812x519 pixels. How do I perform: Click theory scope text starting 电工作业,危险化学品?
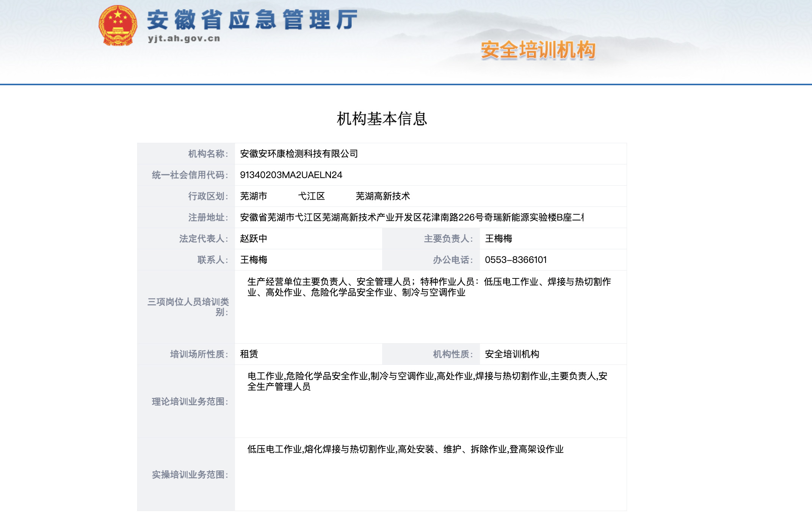428,381
